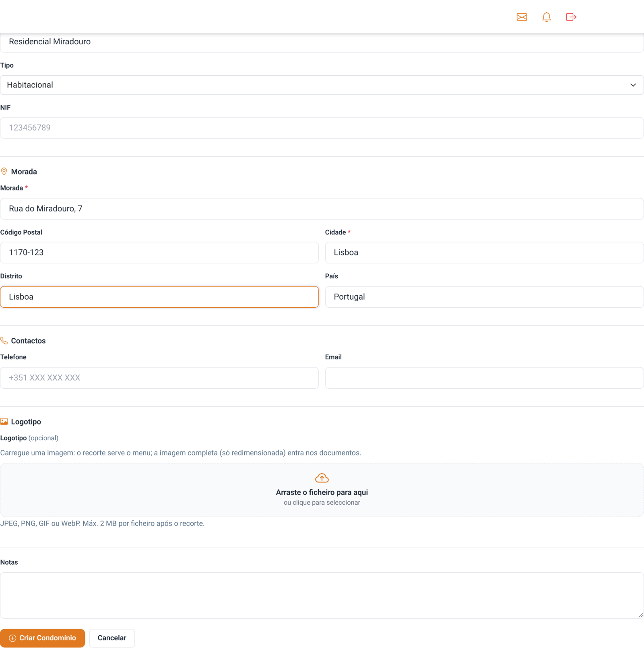Click the Contactos section heading
The height and width of the screenshot is (648, 644).
pyautogui.click(x=28, y=341)
